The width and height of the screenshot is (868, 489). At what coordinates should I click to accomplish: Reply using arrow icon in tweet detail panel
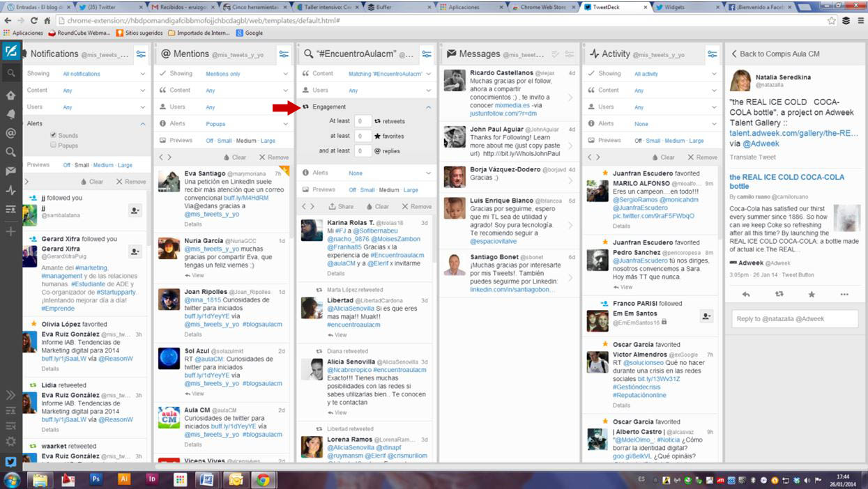[746, 295]
